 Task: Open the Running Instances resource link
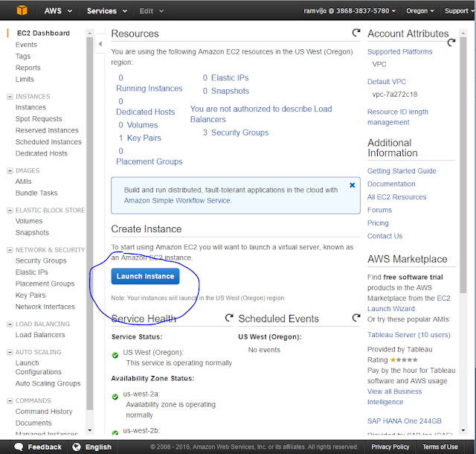(x=149, y=89)
